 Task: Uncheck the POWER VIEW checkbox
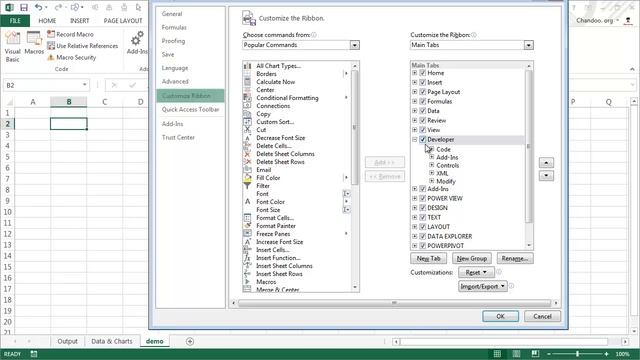(x=422, y=198)
